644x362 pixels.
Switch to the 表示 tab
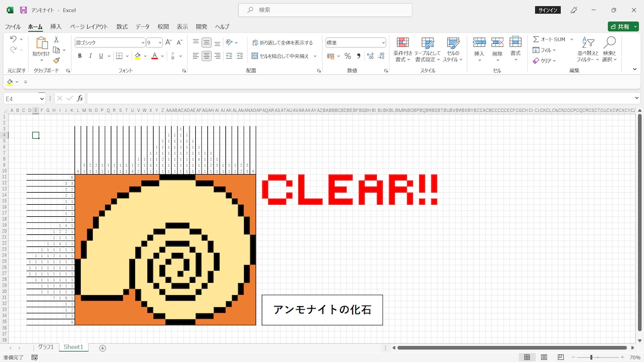pos(182,26)
